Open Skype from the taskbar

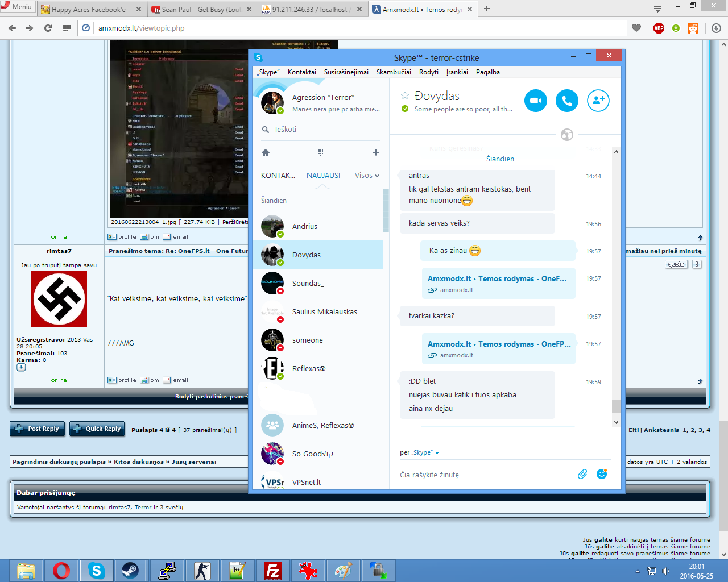[96, 571]
